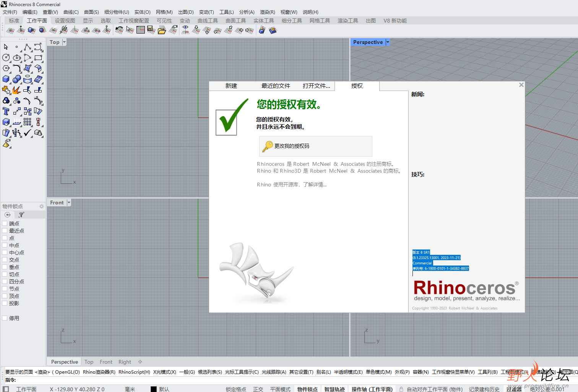The height and width of the screenshot is (392, 578).
Task: Open the 了解详情... open source link
Action: pyautogui.click(x=315, y=185)
